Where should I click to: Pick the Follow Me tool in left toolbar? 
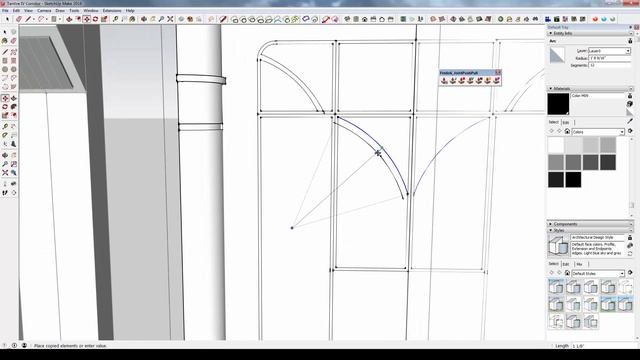(13, 107)
